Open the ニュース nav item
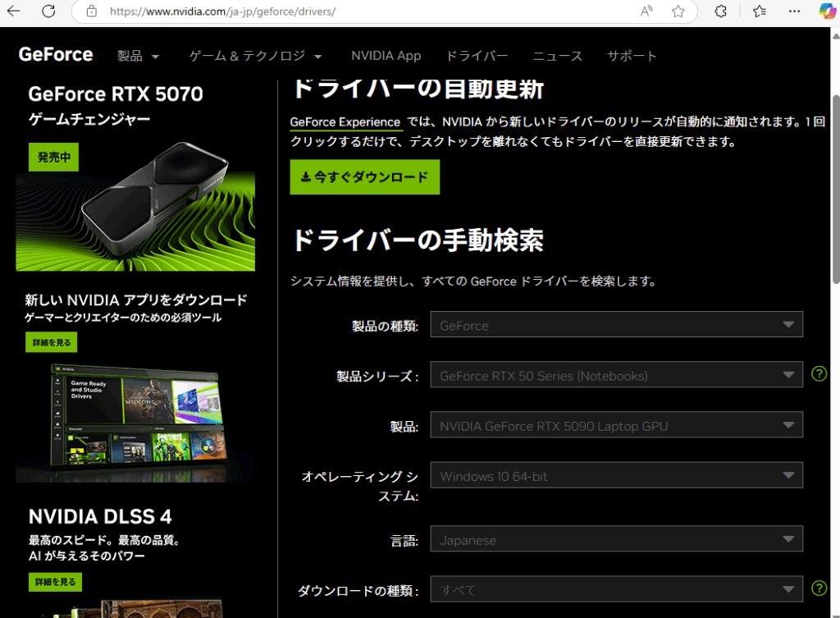Image resolution: width=840 pixels, height=618 pixels. click(x=557, y=56)
